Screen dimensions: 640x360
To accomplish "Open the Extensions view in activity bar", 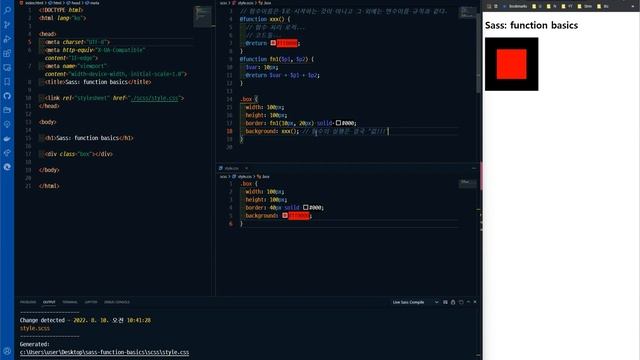I will 7,53.
